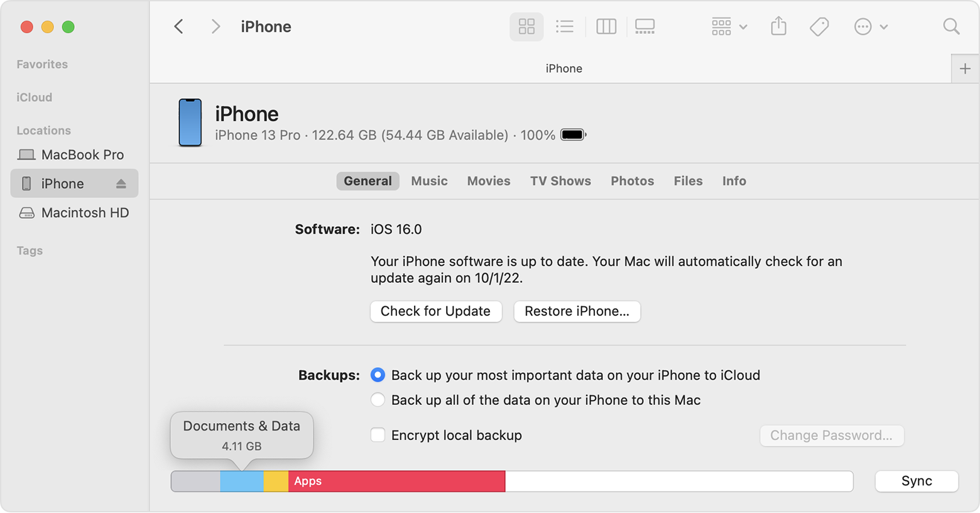980x513 pixels.
Task: Switch to gallery view
Action: pyautogui.click(x=645, y=26)
